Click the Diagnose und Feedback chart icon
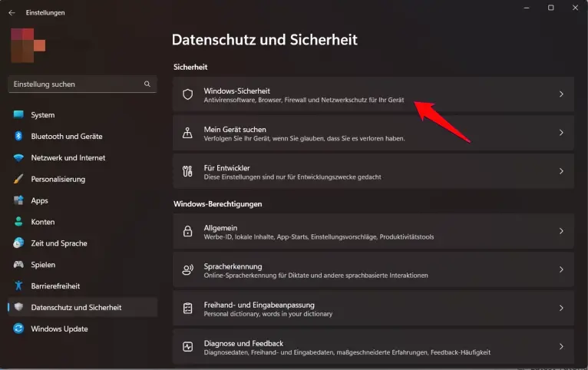The width and height of the screenshot is (588, 370). pos(187,346)
